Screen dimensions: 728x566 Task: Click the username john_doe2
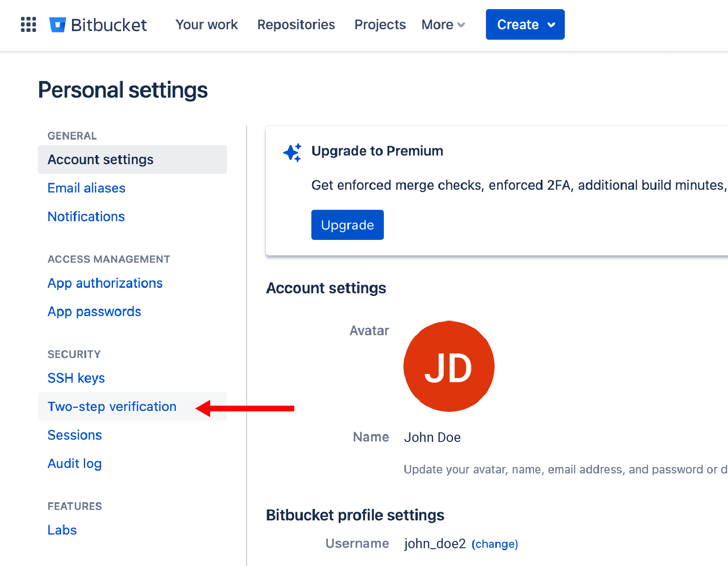click(435, 544)
